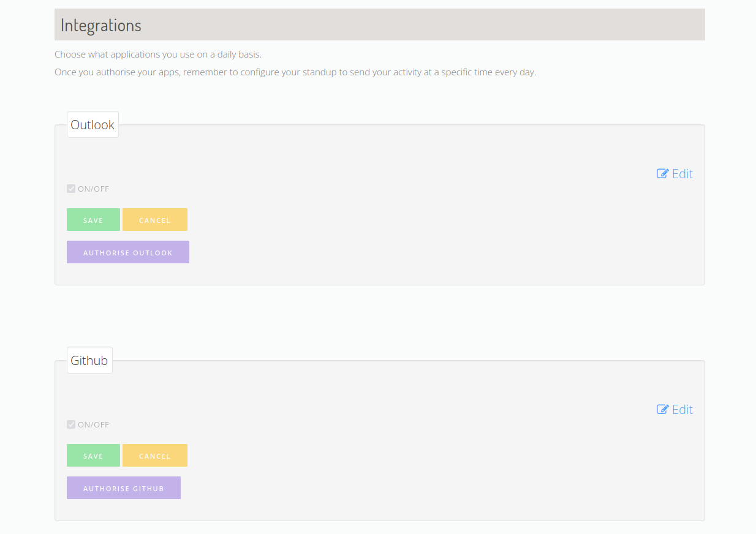Click the Authorise Github button
The width and height of the screenshot is (756, 534).
tap(124, 488)
